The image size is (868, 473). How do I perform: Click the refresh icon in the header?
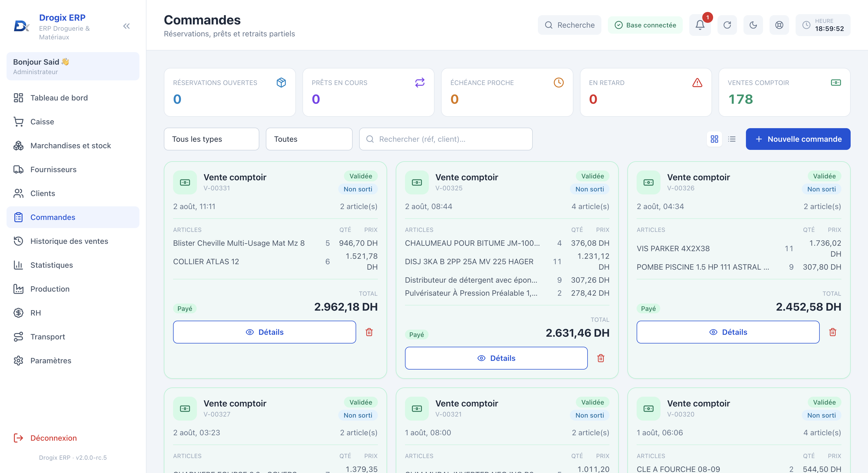pos(727,25)
